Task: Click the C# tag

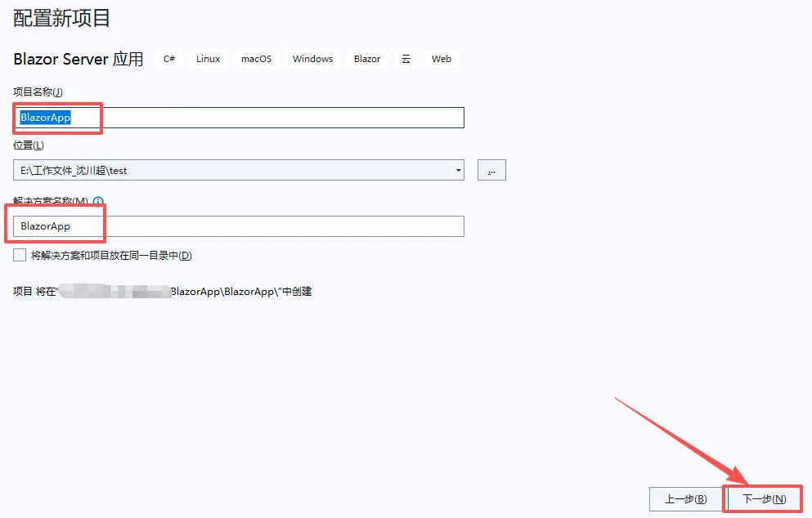Action: point(169,59)
